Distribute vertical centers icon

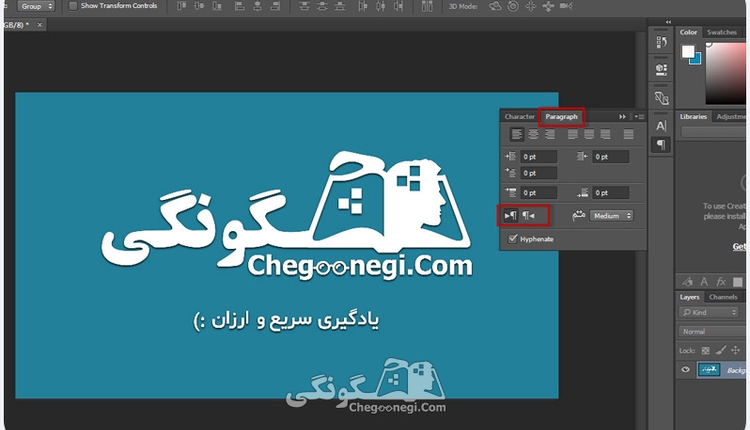point(322,6)
